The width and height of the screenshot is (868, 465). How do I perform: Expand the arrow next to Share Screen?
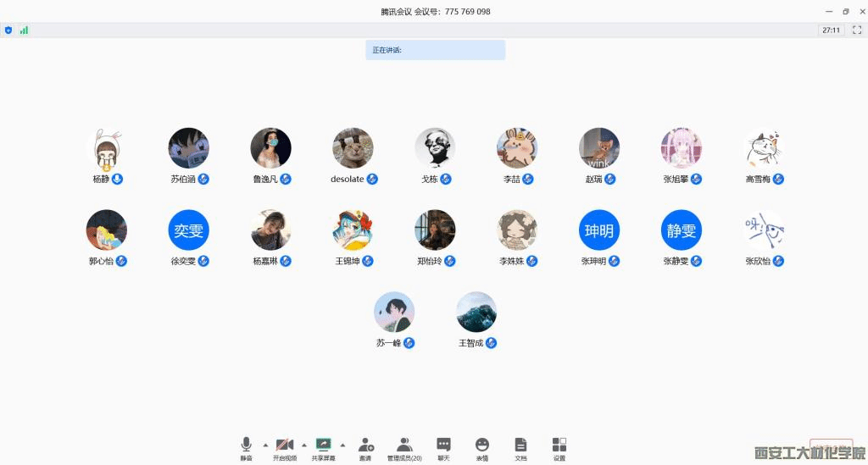coord(342,444)
